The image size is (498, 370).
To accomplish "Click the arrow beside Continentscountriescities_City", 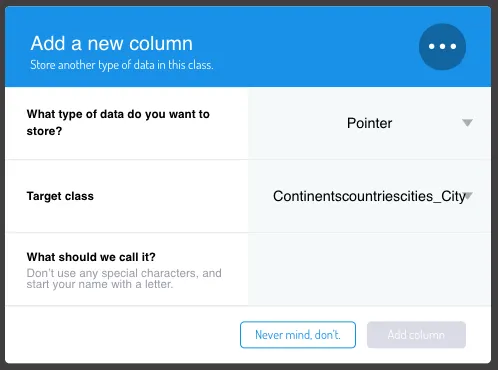I will click(469, 196).
